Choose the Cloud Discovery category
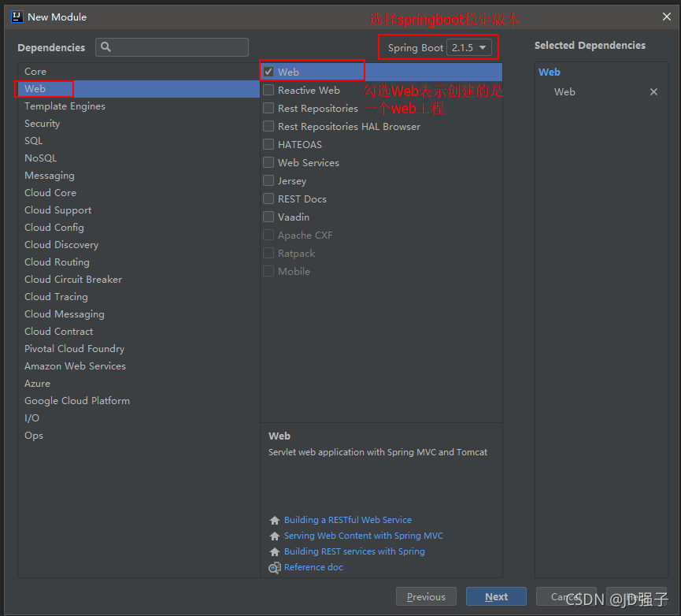 (61, 245)
